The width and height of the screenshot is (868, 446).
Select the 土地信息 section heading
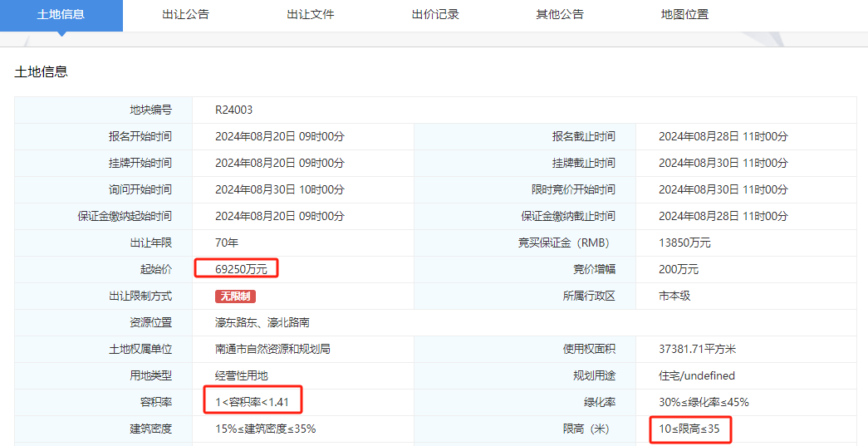click(x=41, y=72)
